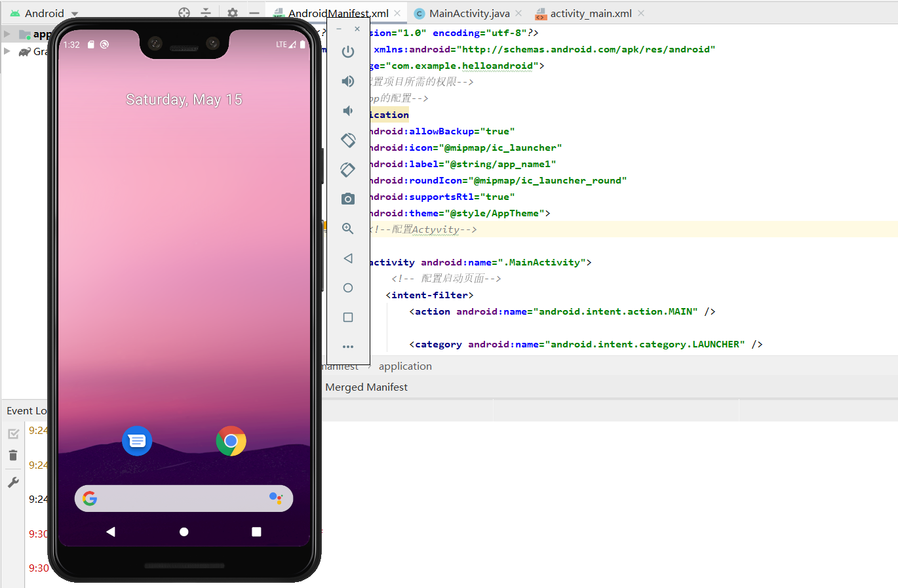898x588 pixels.
Task: Clear the Event Log with the trash icon
Action: [x=13, y=455]
